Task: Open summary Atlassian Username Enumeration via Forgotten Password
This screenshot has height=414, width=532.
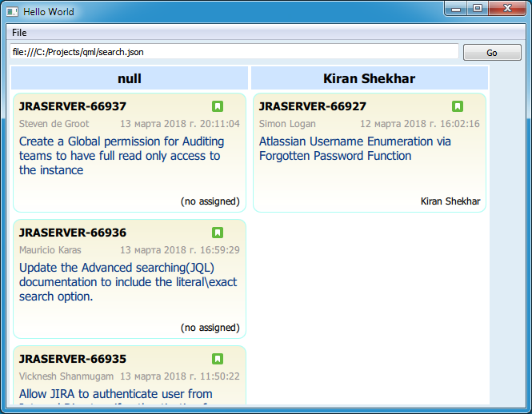Action: 355,149
